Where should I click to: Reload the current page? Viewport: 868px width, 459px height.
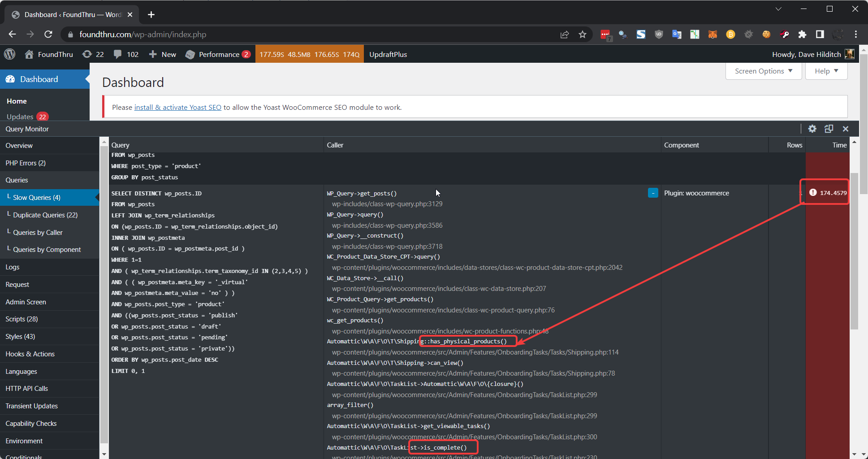tap(48, 34)
